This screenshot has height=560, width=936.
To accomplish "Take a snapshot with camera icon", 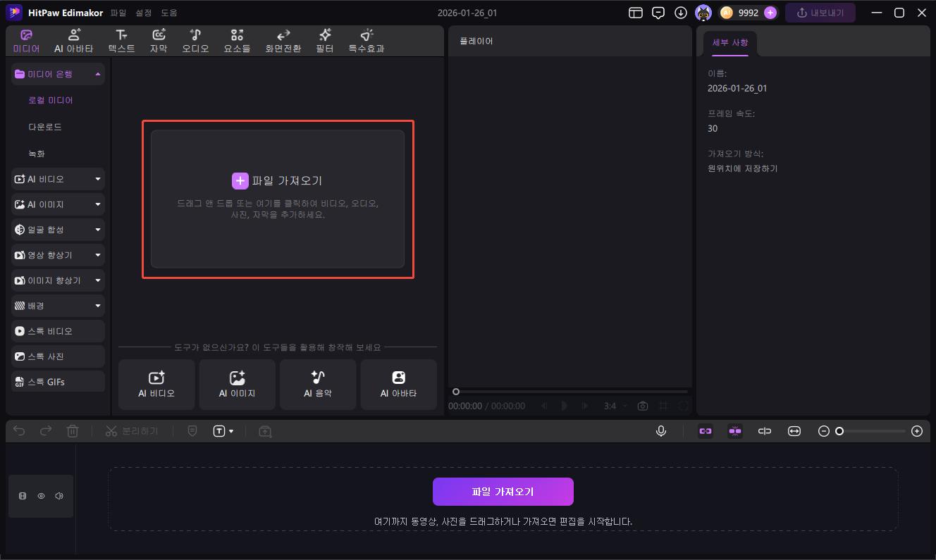I will pos(643,406).
